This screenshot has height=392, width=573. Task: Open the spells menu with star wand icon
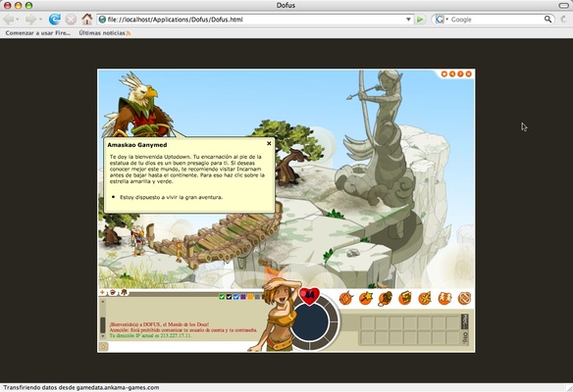tap(365, 298)
